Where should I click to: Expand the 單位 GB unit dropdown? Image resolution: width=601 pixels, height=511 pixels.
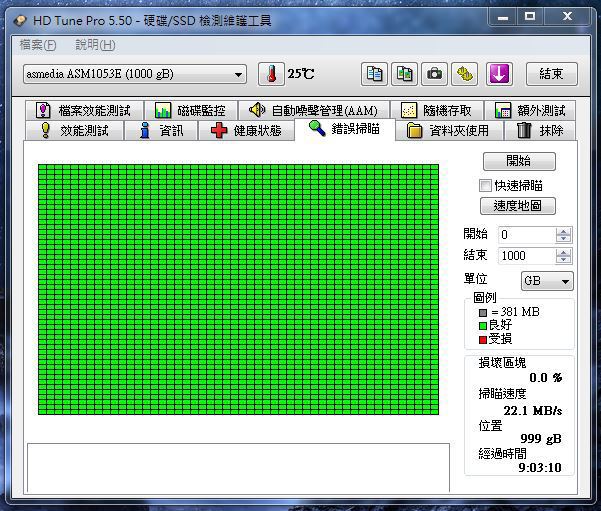(x=547, y=281)
